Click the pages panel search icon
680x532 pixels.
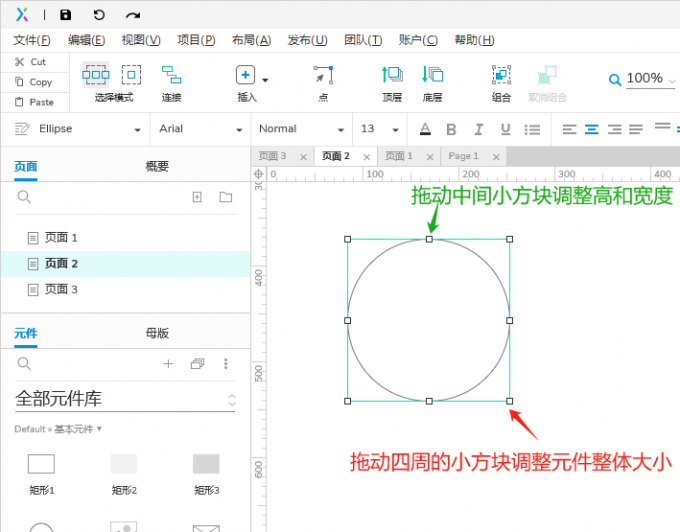(24, 197)
